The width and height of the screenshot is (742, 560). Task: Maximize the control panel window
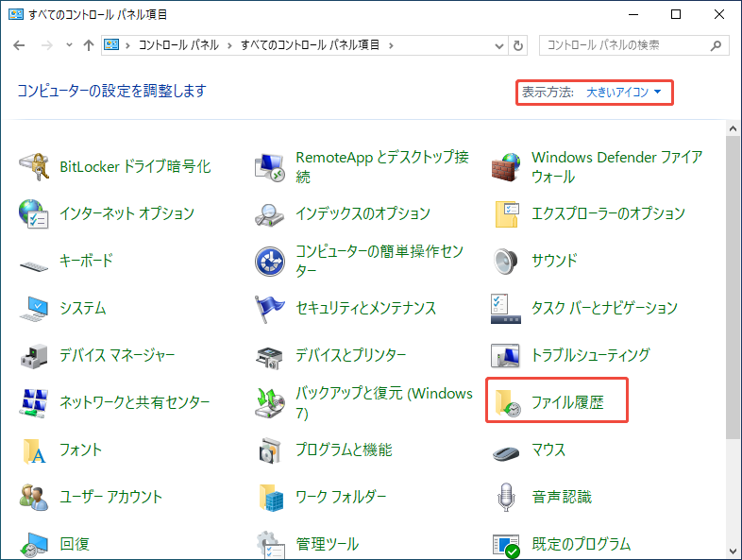click(676, 14)
